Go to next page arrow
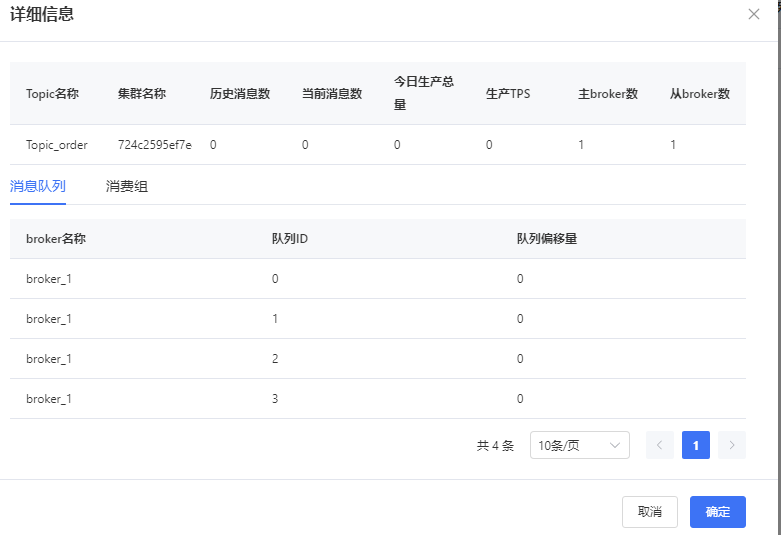The image size is (781, 535). pos(732,445)
